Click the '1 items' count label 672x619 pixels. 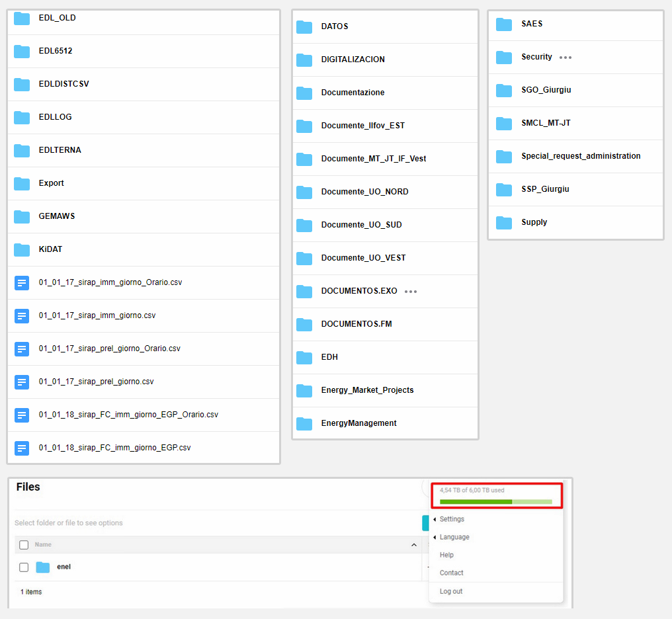tap(31, 592)
